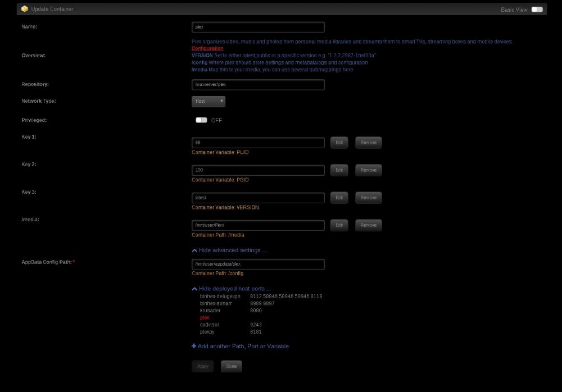Image resolution: width=562 pixels, height=392 pixels.
Task: Click the Apply button
Action: pos(202,366)
